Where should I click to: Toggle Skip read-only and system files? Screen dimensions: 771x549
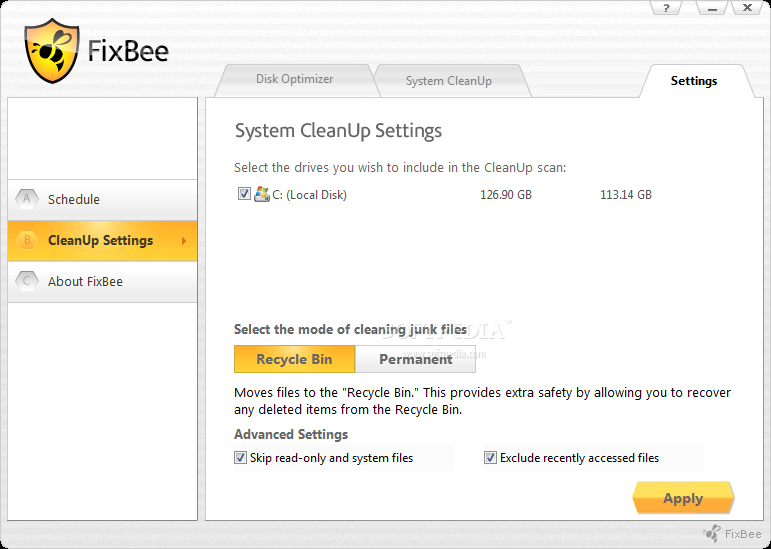point(240,458)
